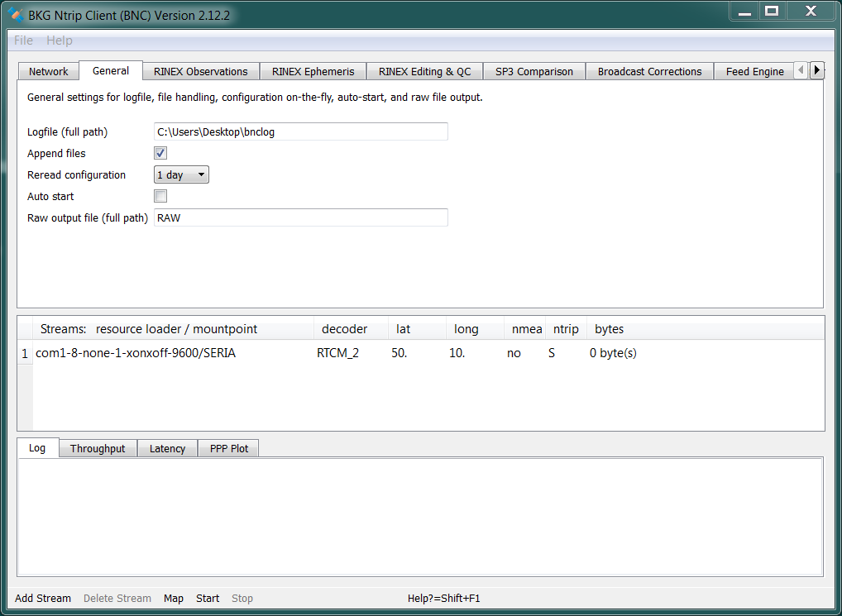Open the Map action

click(174, 599)
